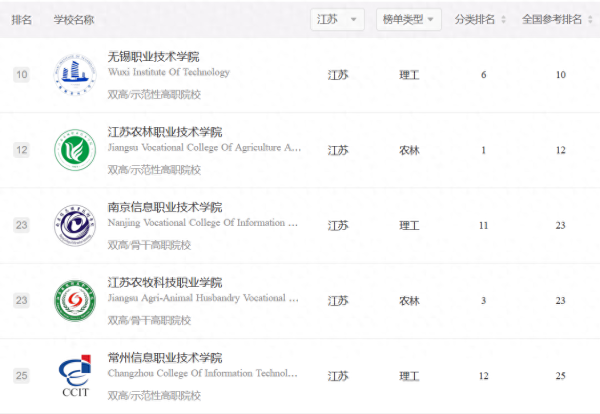Click the 排名 column header
Viewport: 600px width, 414px height.
(21, 20)
